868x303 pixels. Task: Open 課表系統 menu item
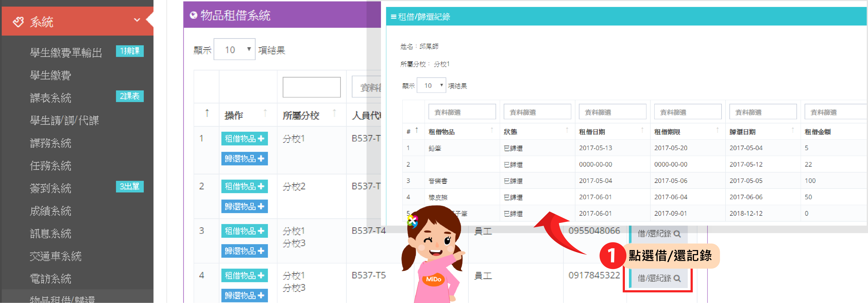pyautogui.click(x=51, y=98)
